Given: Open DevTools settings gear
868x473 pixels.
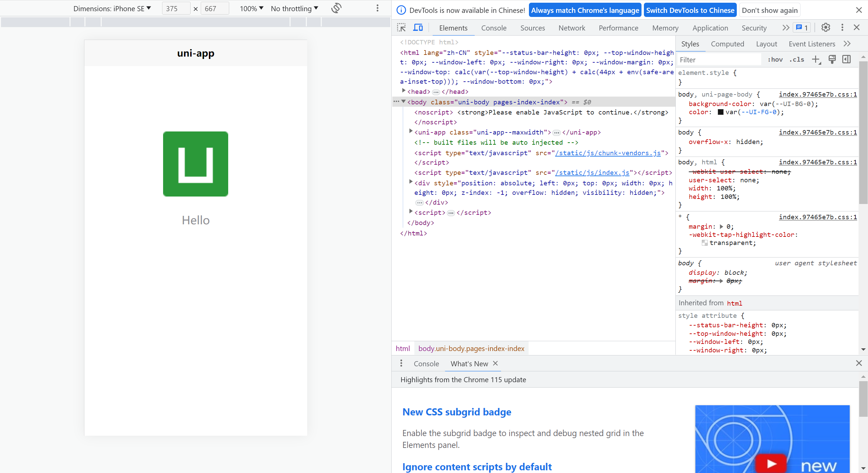Looking at the screenshot, I should point(826,27).
